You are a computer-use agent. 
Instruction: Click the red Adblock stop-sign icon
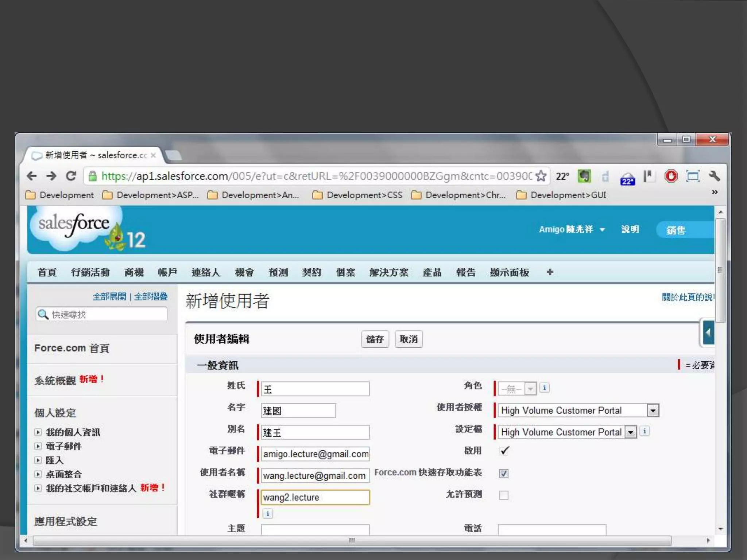click(671, 176)
